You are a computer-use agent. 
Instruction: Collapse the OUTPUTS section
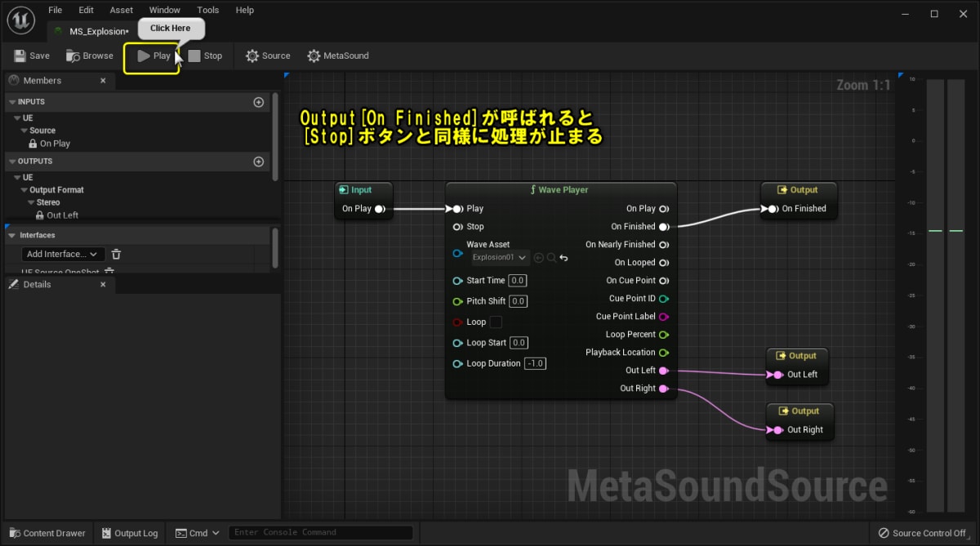[x=13, y=161]
